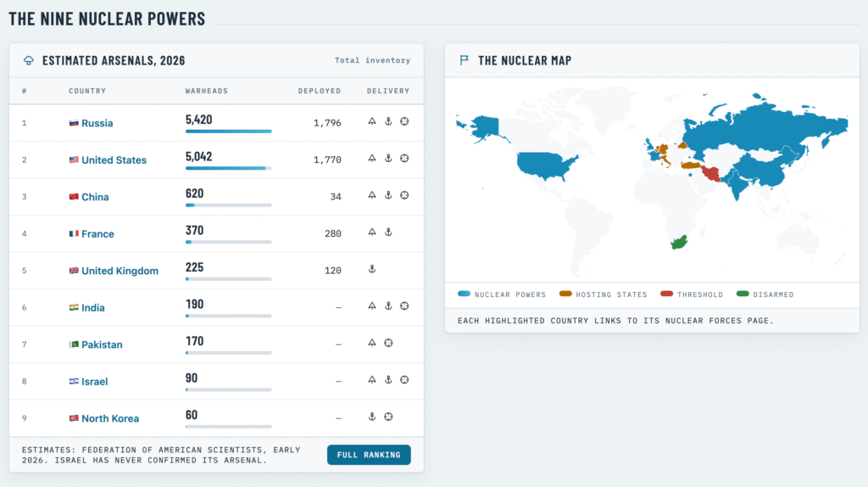
Task: Open the Israel country link
Action: [x=95, y=382]
